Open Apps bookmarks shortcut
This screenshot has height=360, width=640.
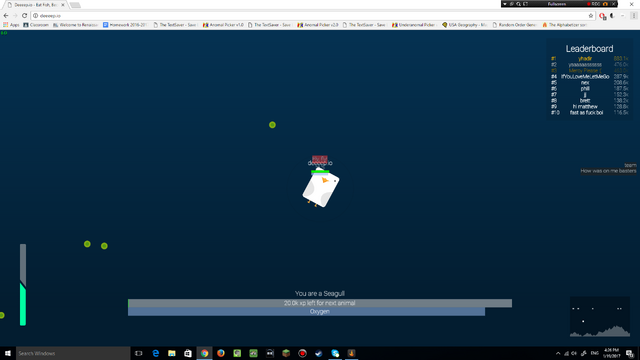pos(11,25)
